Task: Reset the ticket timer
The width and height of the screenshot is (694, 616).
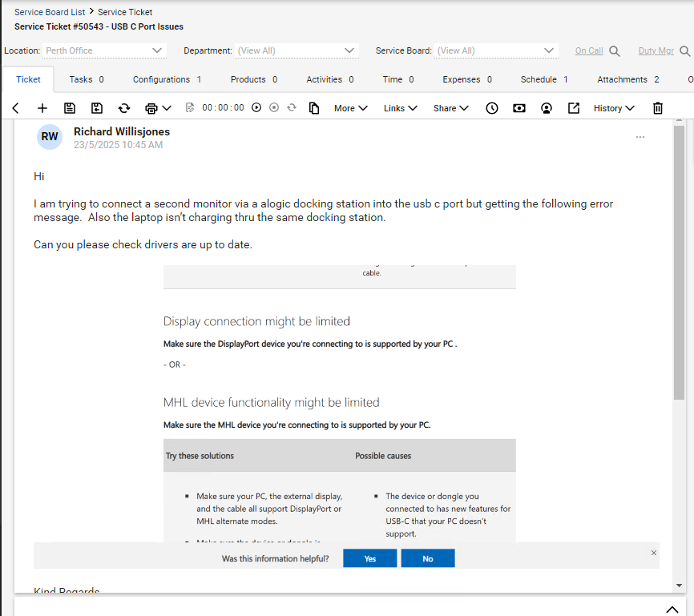Action: point(292,107)
